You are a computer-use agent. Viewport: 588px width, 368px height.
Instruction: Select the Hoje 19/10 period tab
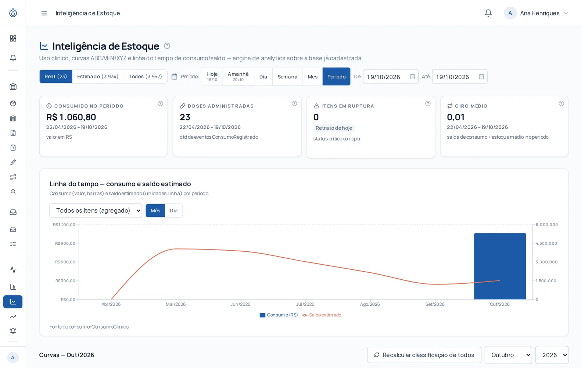point(212,77)
